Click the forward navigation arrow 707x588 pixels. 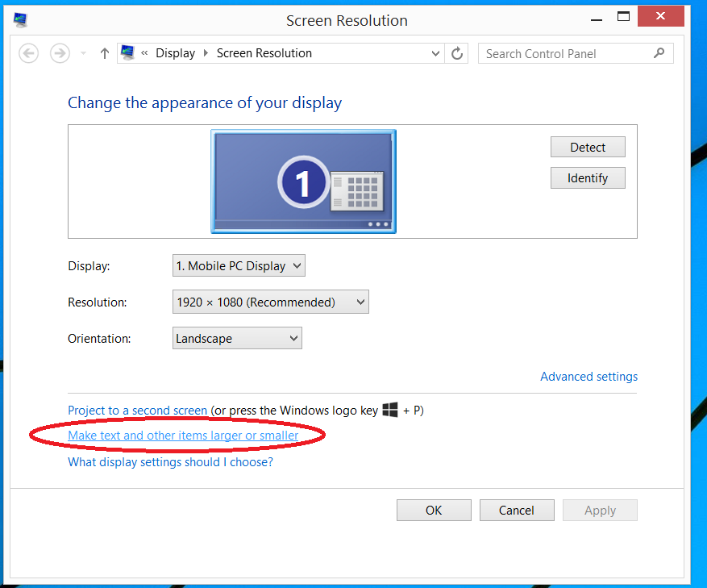coord(60,53)
